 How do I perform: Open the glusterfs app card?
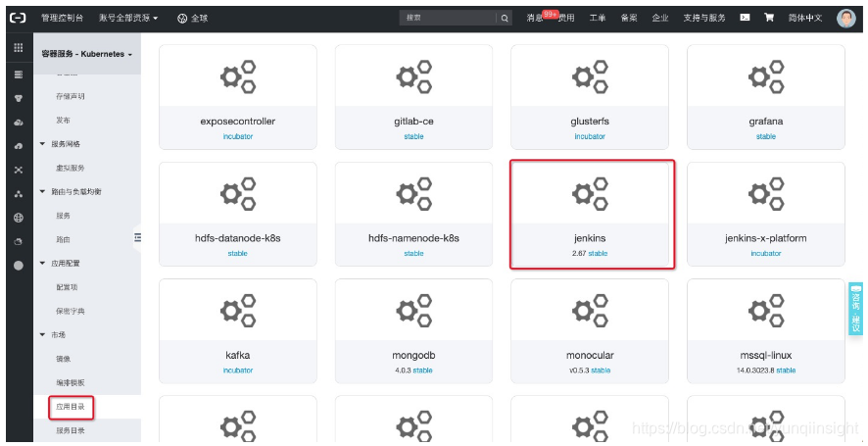click(x=590, y=97)
